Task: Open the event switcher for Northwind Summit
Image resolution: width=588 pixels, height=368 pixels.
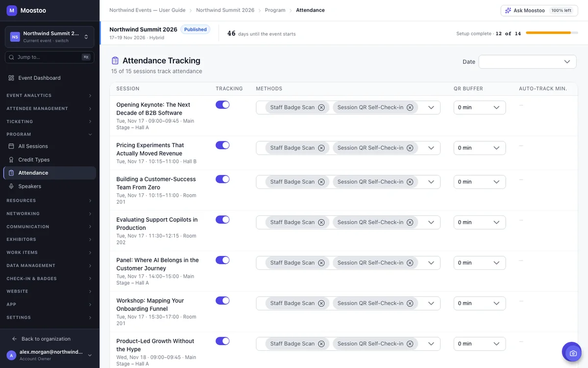Action: click(49, 37)
